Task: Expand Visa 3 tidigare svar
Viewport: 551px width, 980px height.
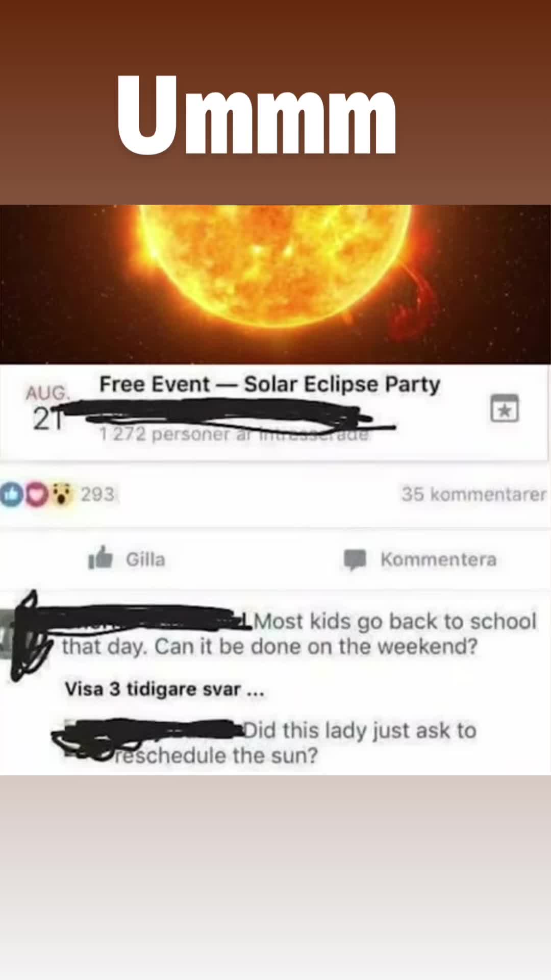Action: [x=164, y=689]
